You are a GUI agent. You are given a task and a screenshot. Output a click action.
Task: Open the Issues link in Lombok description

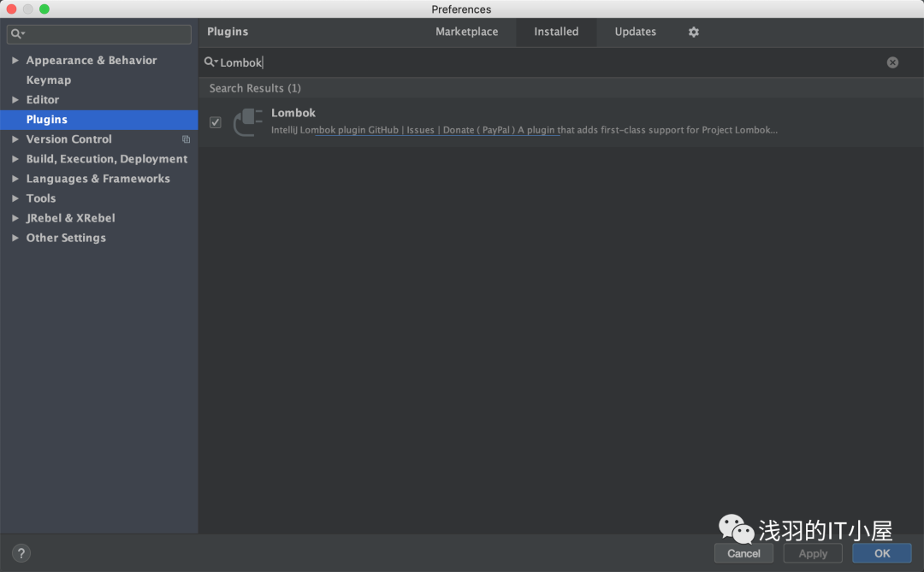coord(420,130)
